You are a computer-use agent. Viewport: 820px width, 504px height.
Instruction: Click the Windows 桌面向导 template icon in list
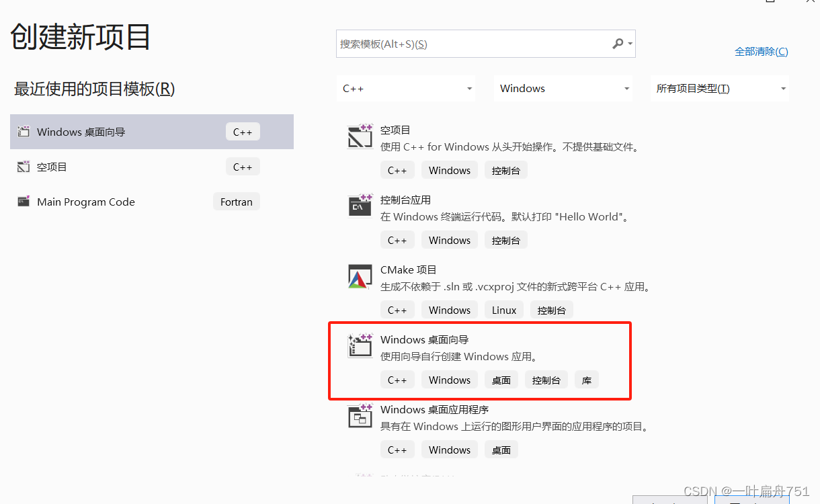[360, 345]
